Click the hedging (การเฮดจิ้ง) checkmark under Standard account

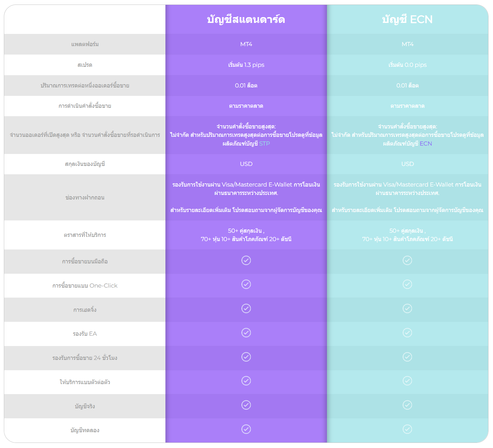point(246,309)
